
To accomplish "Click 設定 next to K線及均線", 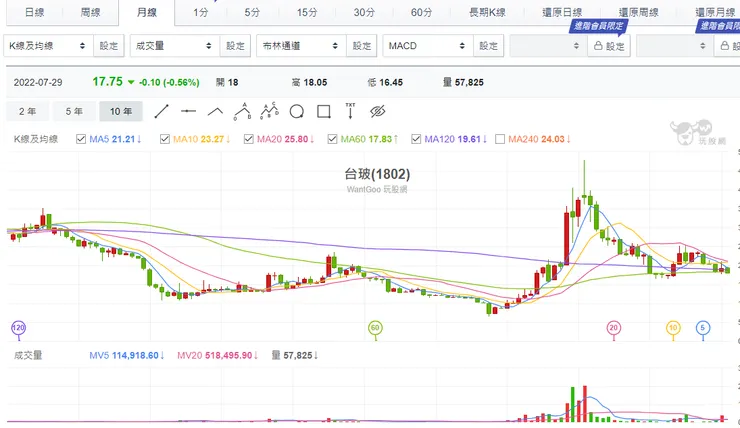I will 109,46.
